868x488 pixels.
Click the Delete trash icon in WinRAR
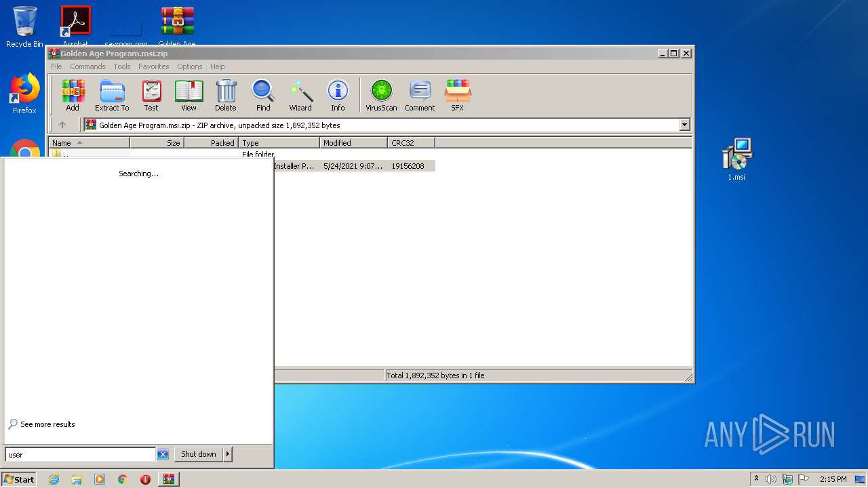coord(226,96)
